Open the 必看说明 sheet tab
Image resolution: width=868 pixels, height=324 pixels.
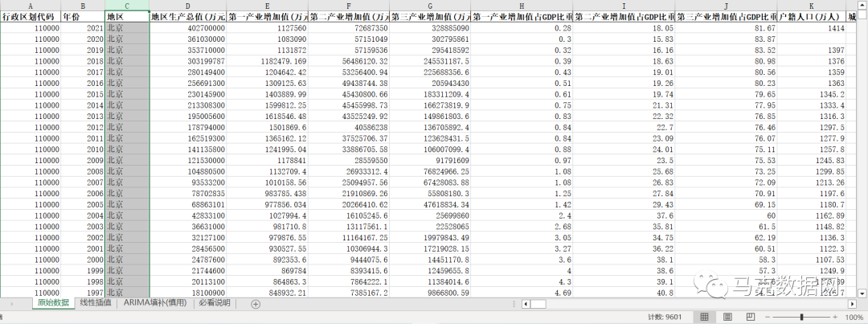coord(215,303)
